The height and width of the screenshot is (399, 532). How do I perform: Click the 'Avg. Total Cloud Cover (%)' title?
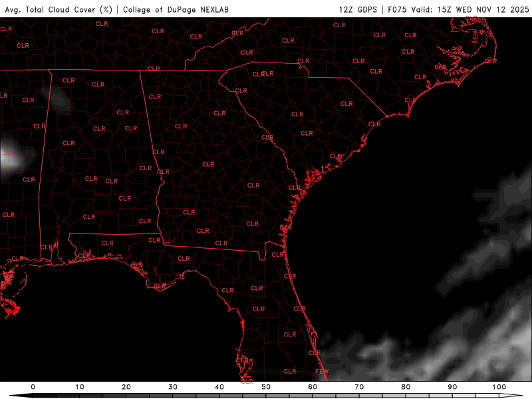click(59, 10)
